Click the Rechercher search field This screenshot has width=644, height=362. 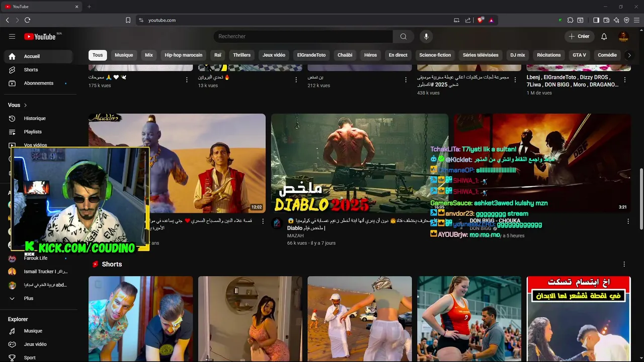[x=303, y=36]
